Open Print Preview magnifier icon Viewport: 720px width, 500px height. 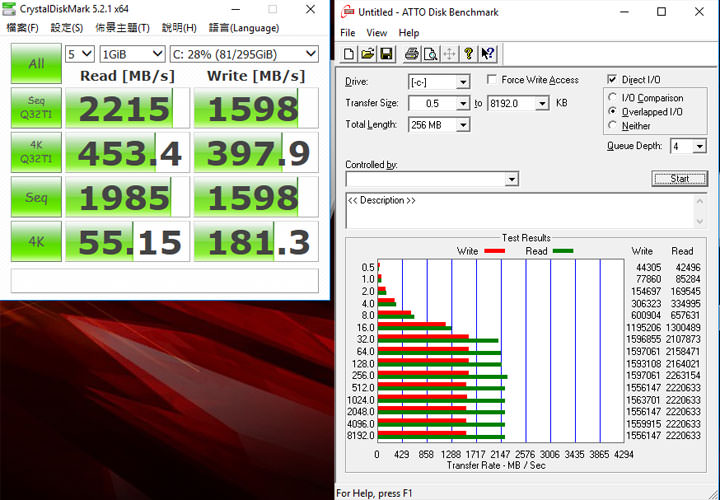click(x=429, y=54)
